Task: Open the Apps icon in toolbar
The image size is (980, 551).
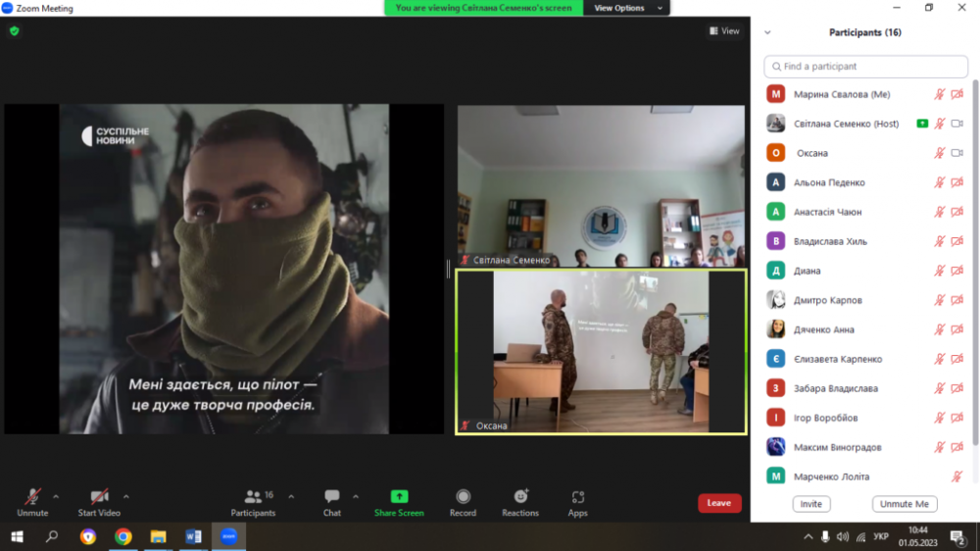Action: [577, 497]
